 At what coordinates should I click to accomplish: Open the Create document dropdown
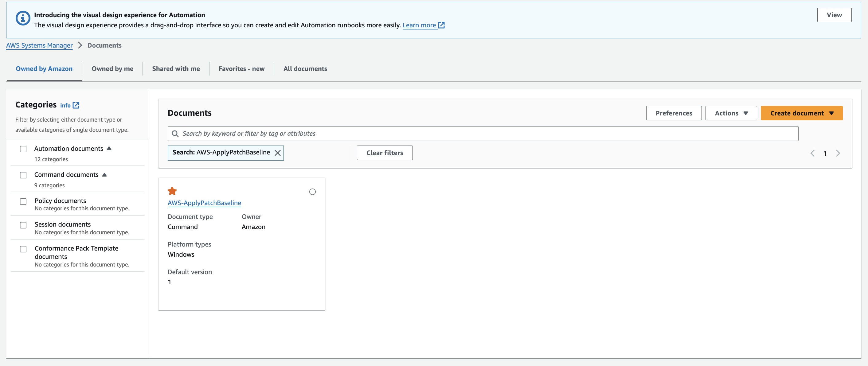coord(801,113)
